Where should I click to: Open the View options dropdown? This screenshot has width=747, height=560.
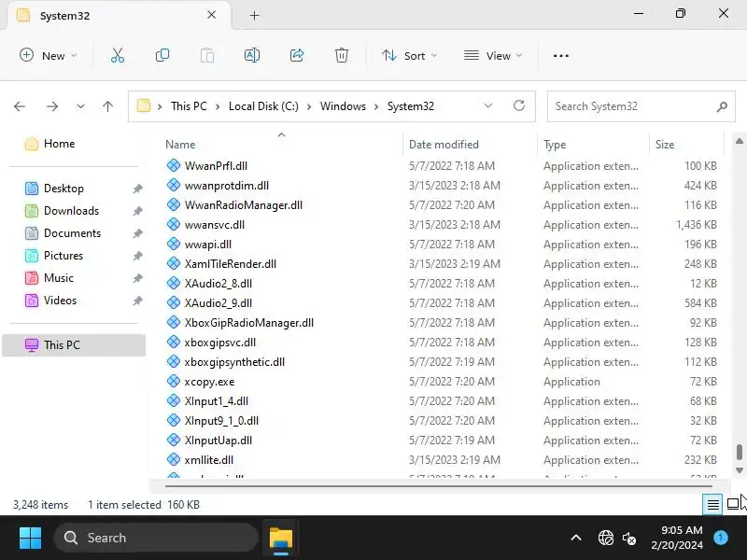(x=493, y=56)
